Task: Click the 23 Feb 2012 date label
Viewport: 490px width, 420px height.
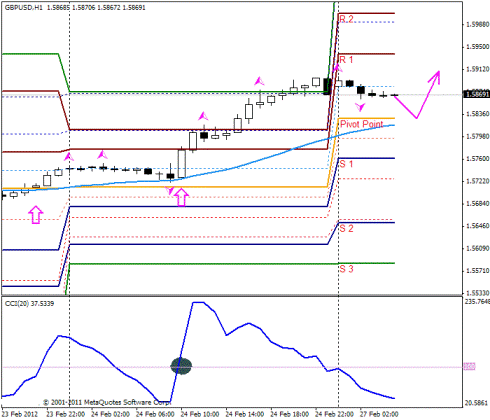Action: click(x=20, y=414)
